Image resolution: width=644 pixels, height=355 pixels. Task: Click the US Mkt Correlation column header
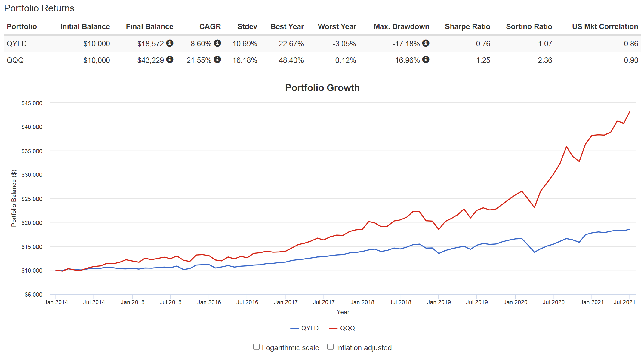click(605, 26)
